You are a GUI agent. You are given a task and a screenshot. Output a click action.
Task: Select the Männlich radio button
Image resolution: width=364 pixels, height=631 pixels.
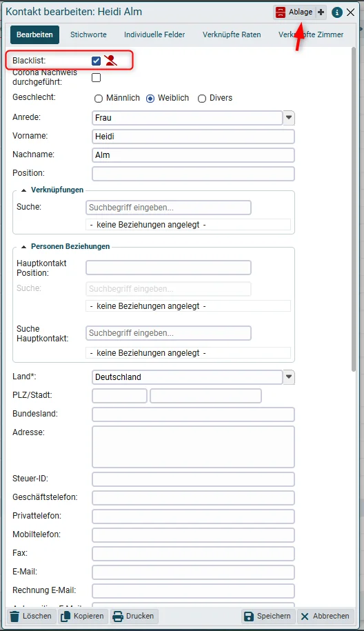coord(99,99)
